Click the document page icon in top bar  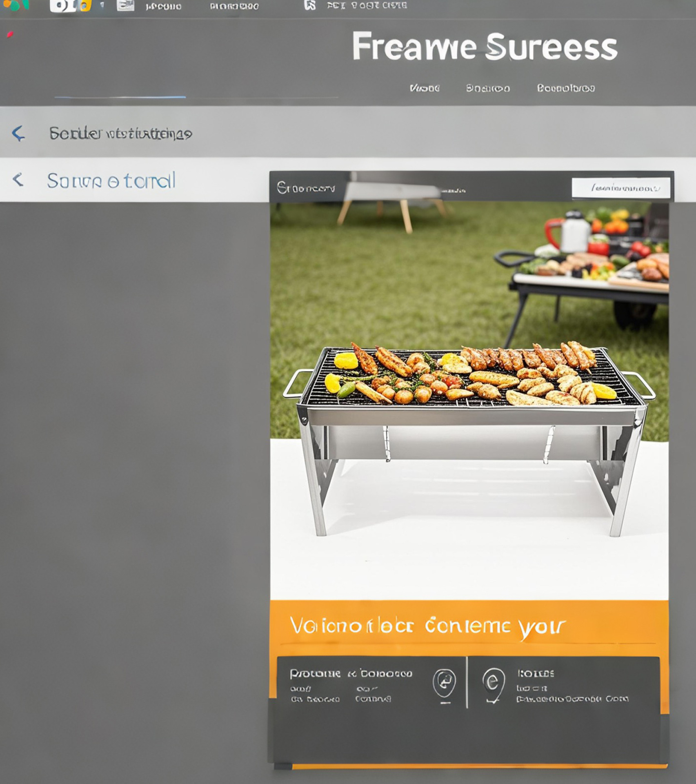pos(125,5)
